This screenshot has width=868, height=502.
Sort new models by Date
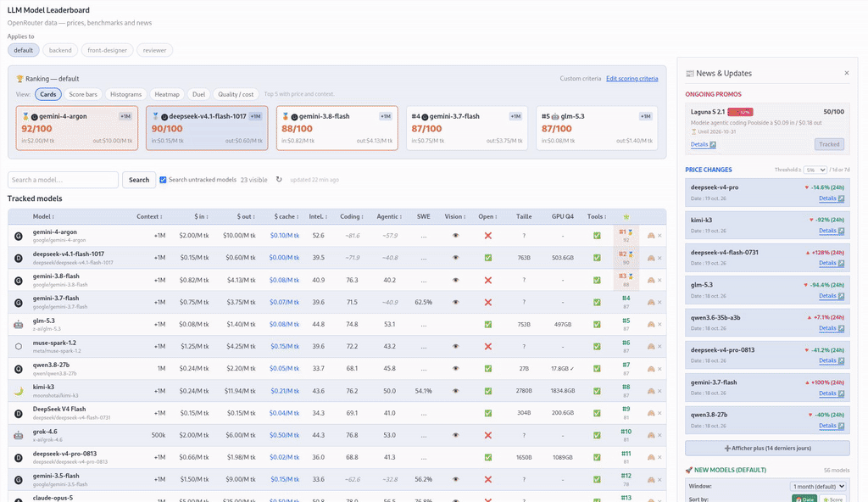[x=804, y=499]
